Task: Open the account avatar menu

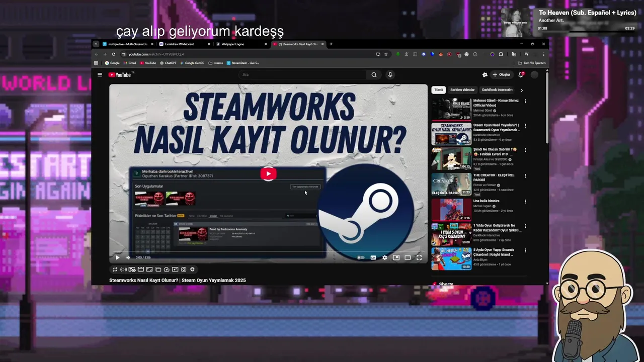Action: [x=534, y=75]
